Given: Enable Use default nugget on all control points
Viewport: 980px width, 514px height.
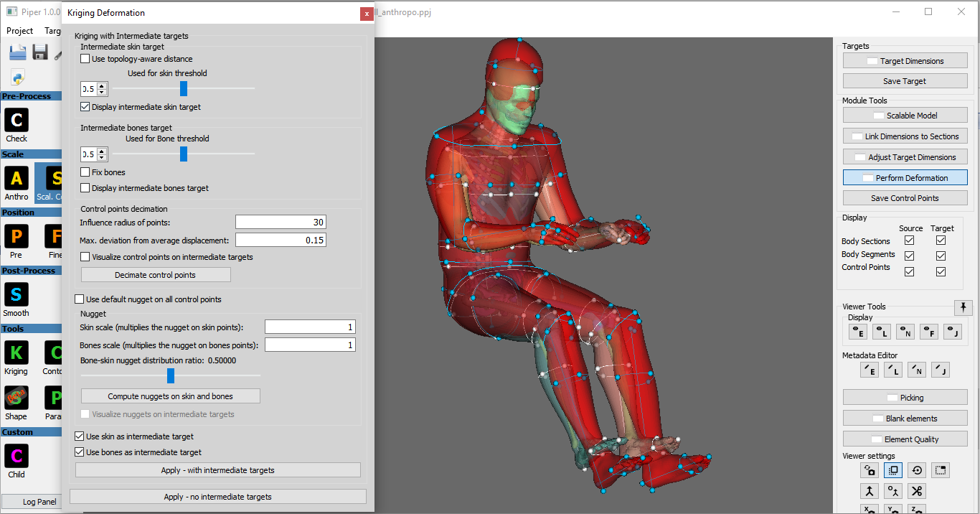Looking at the screenshot, I should click(80, 299).
